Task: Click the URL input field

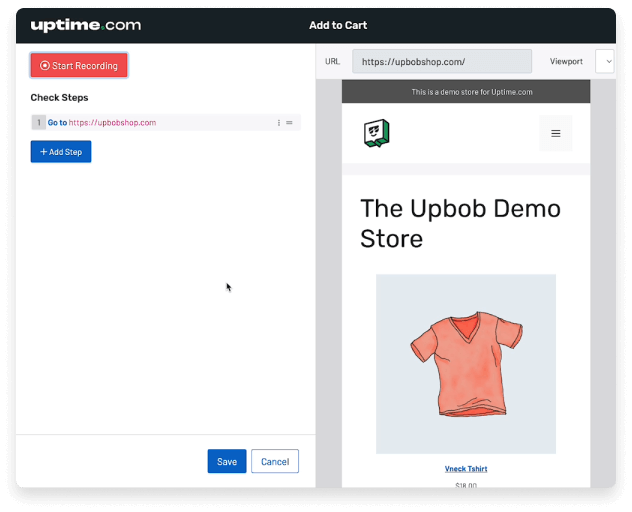Action: coord(441,62)
